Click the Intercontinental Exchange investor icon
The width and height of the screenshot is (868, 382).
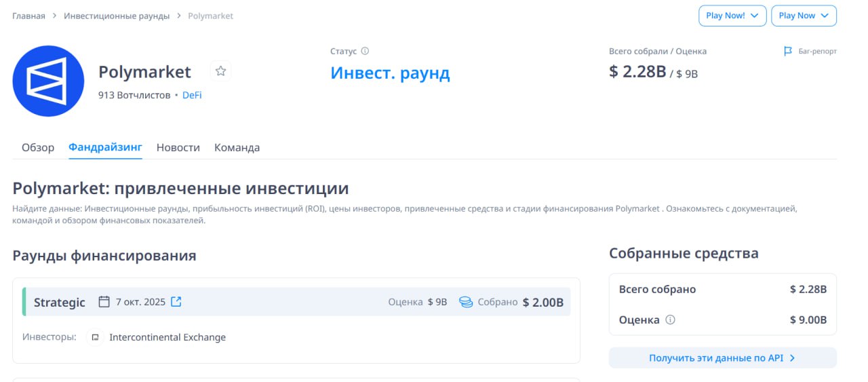click(x=96, y=337)
